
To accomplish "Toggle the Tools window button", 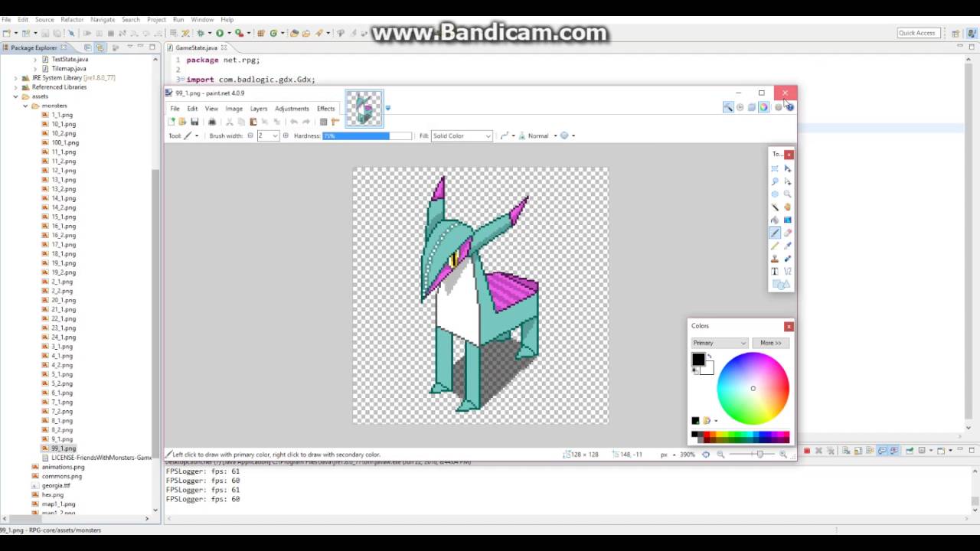I will tap(728, 107).
